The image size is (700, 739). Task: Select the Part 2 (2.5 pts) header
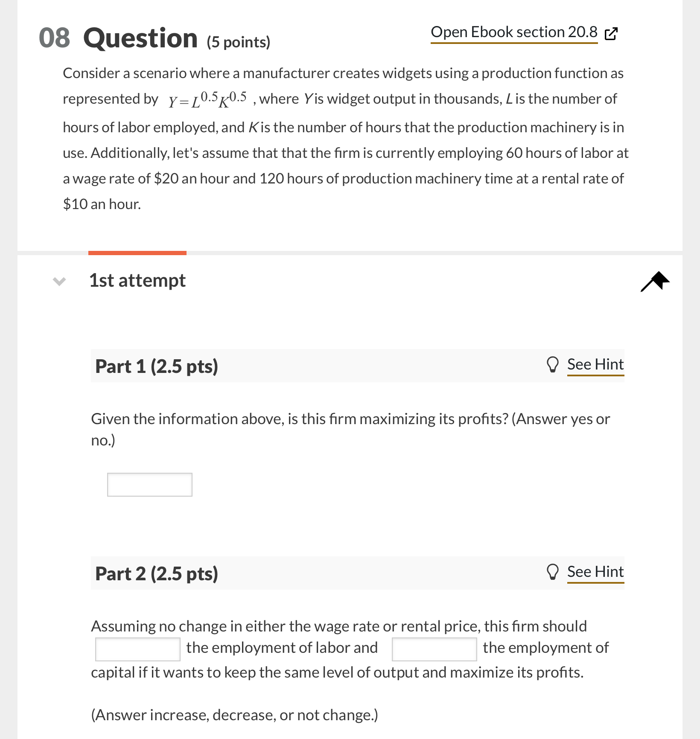[x=156, y=573]
